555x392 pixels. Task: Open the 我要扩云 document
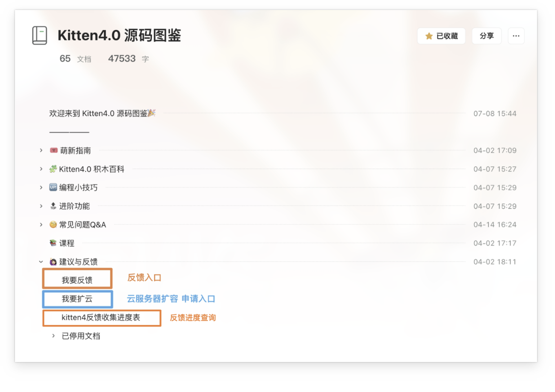77,299
